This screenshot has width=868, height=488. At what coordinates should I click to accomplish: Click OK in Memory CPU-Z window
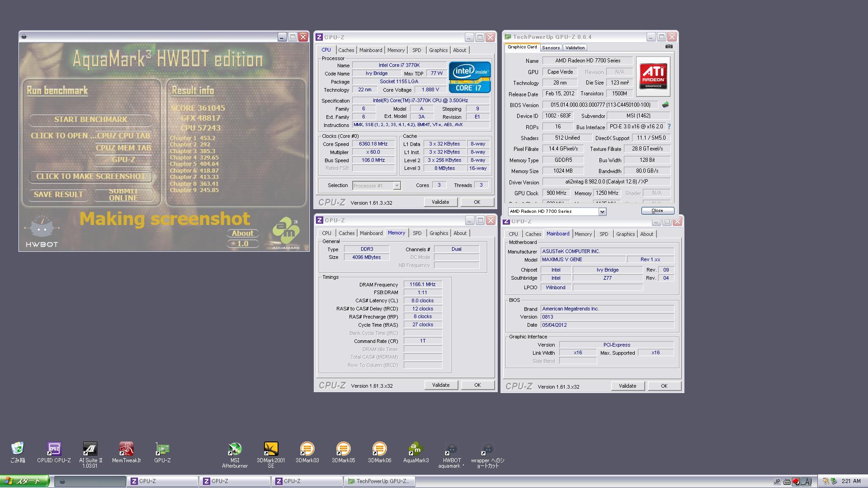(x=477, y=385)
